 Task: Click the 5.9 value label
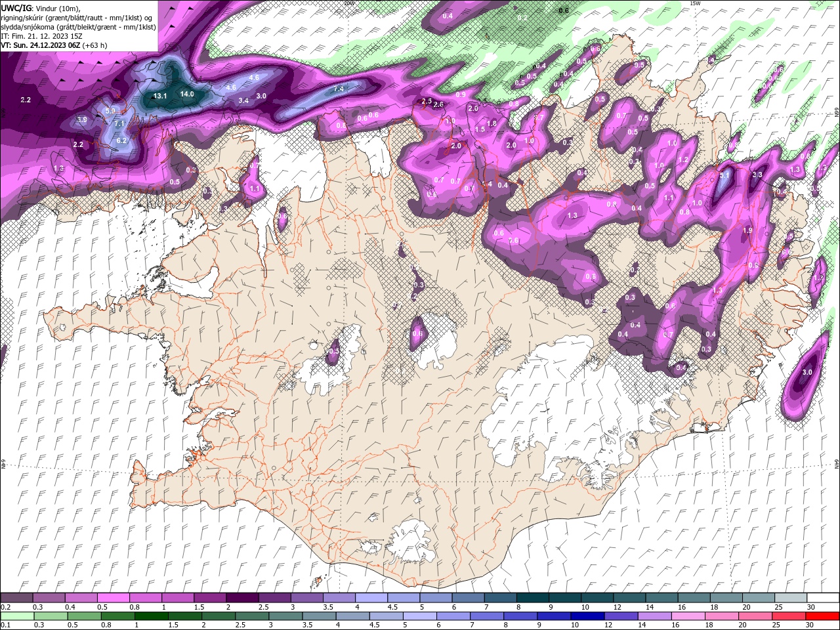point(110,111)
